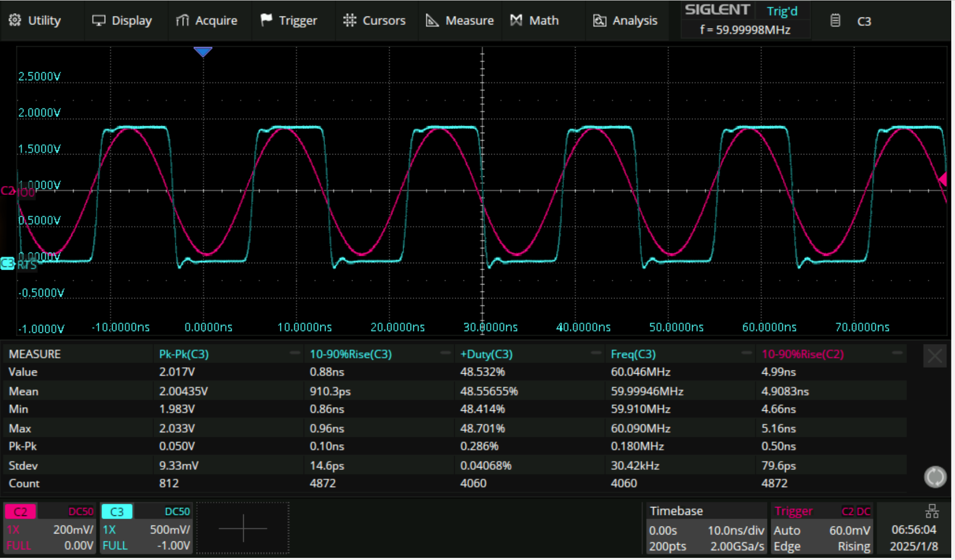Screen dimensions: 955x560
Task: Click the blue trigger position marker
Action: tap(203, 51)
